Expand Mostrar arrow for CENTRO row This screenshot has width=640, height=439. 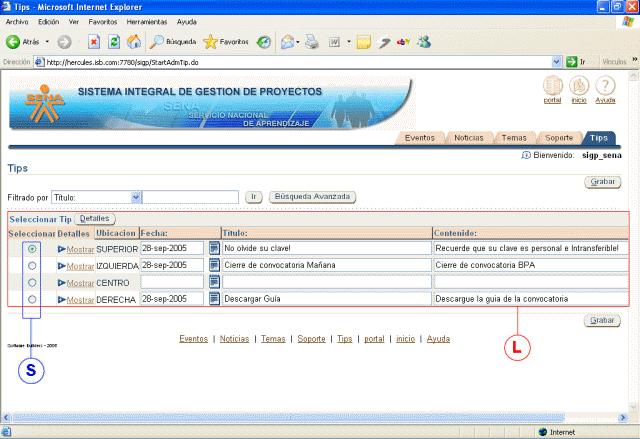62,283
